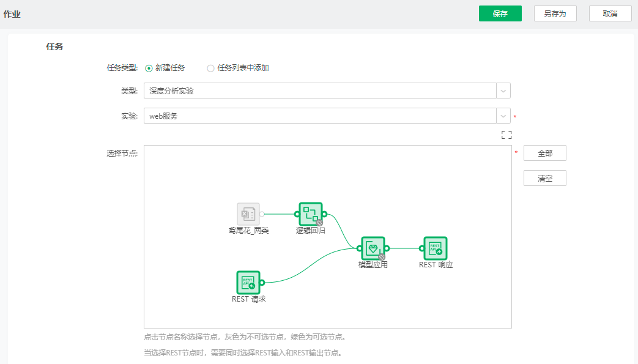
Task: Click the REST 响应 node icon
Action: pos(434,248)
